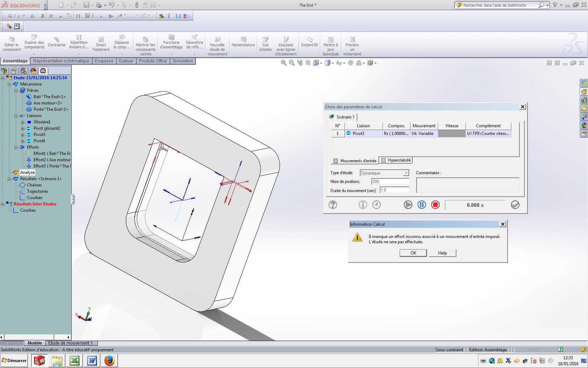Screen dimensions: 588x368
Task: Open Excel from the taskbar
Action: (75, 360)
